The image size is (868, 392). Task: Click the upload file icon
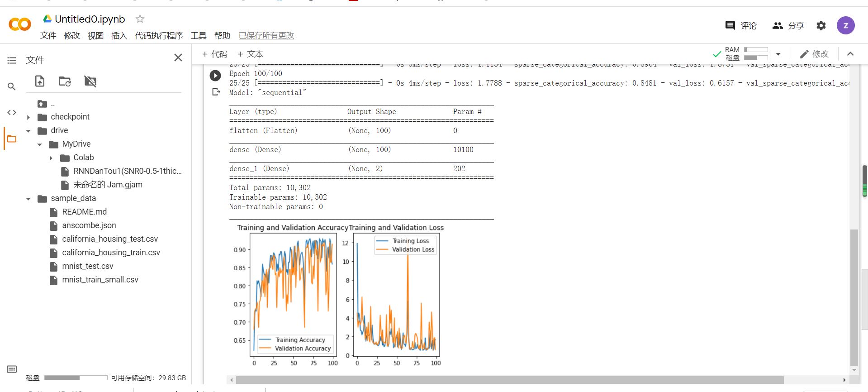pyautogui.click(x=40, y=81)
